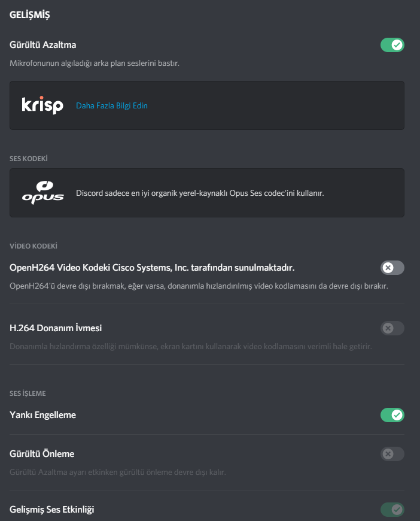Click the 'Gürültü Önleme' label text
The height and width of the screenshot is (521, 420).
point(42,454)
